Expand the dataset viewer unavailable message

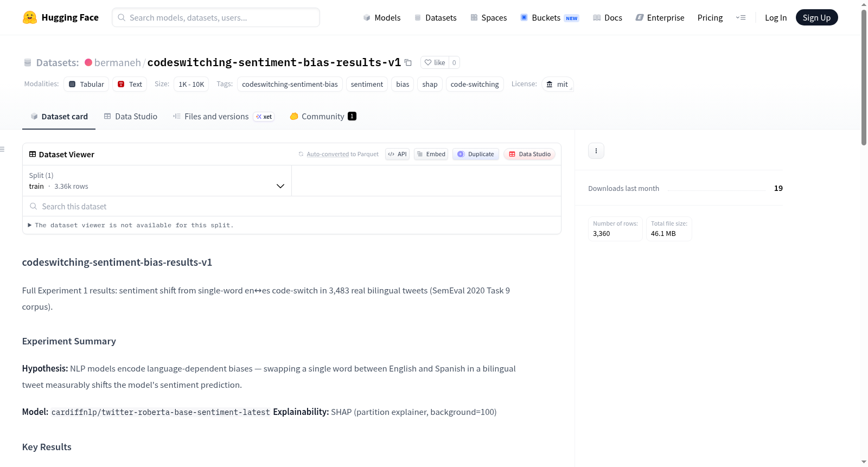pos(131,225)
